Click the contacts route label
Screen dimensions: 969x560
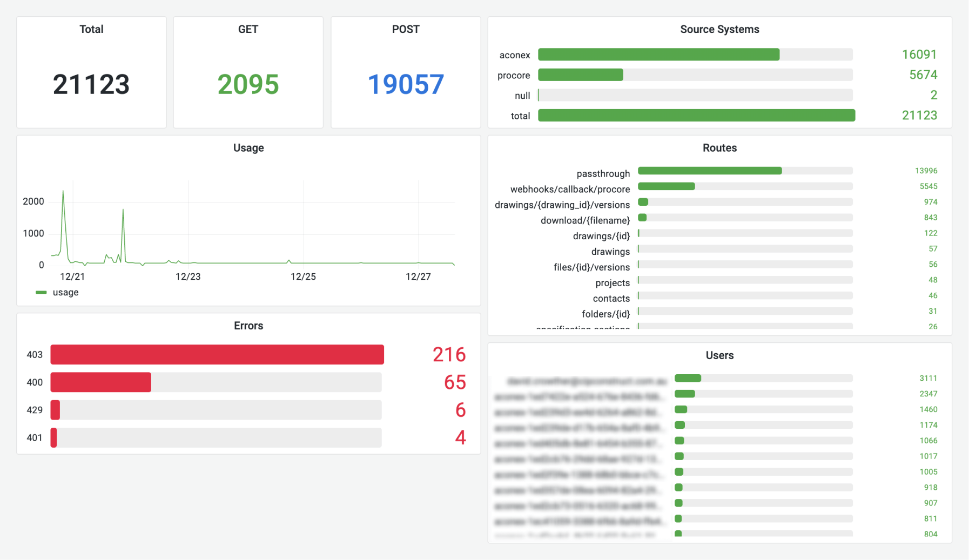coord(611,299)
